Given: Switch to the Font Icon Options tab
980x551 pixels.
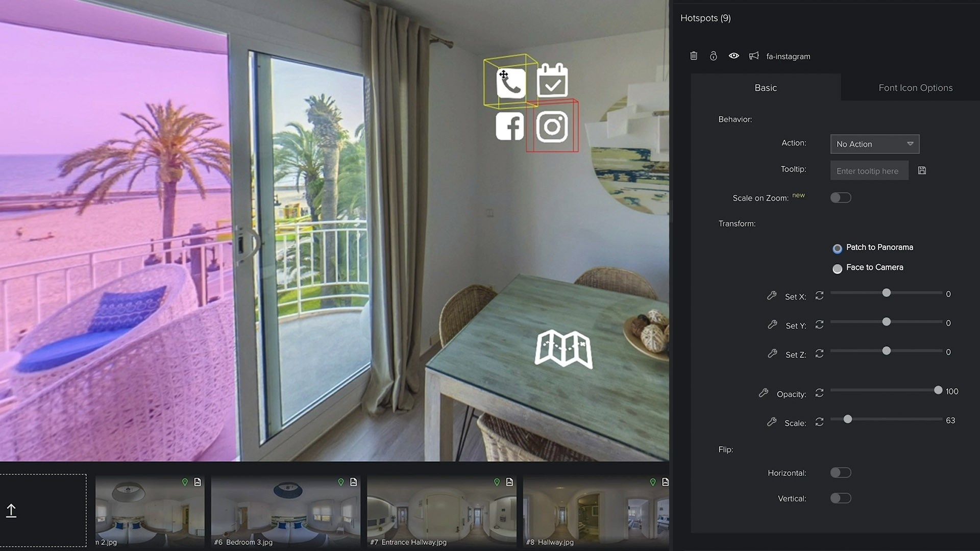Looking at the screenshot, I should point(915,88).
